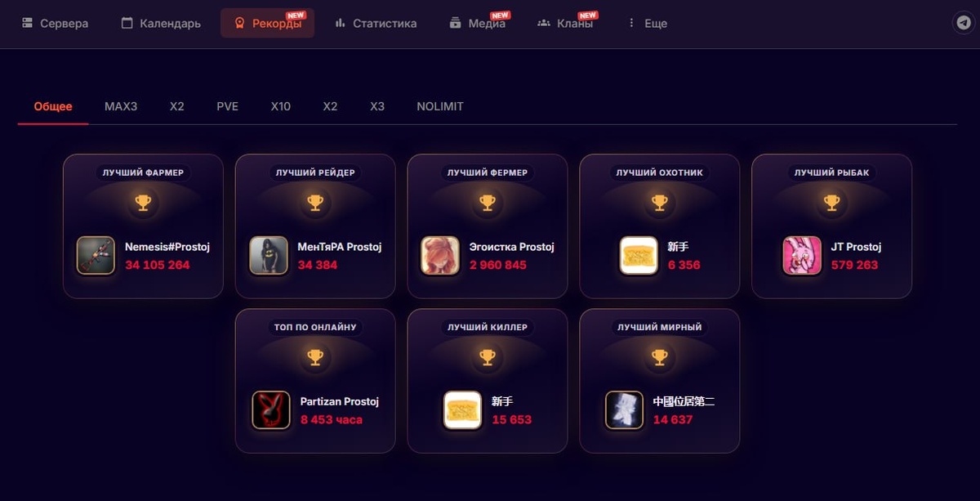Select the X10 tab
Image resolution: width=980 pixels, height=501 pixels.
[x=281, y=107]
